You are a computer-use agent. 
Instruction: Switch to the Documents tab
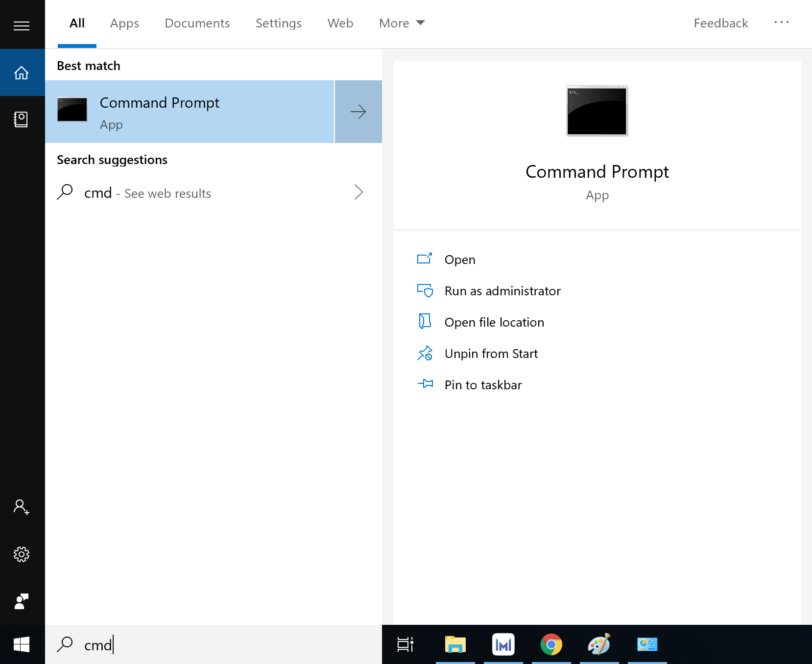click(x=197, y=23)
